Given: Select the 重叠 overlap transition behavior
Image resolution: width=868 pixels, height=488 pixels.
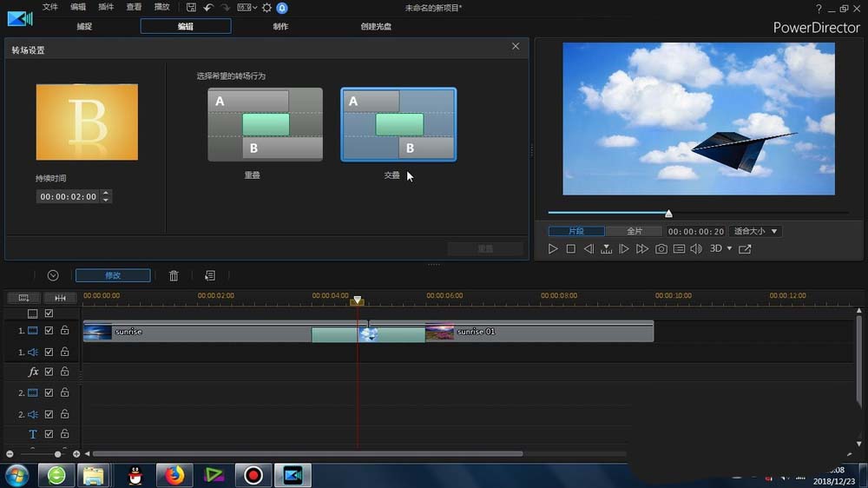Looking at the screenshot, I should [265, 125].
